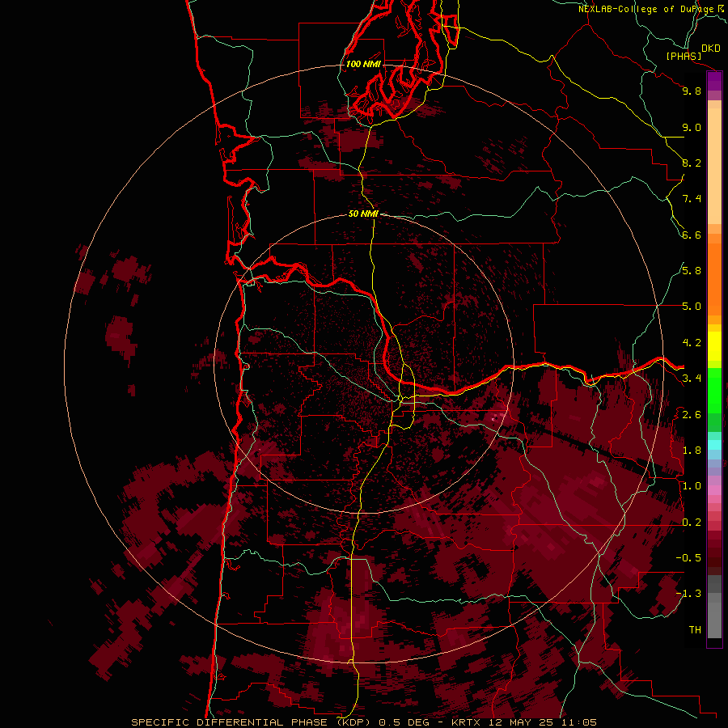Click the 1.8 value on the scale
The height and width of the screenshot is (728, 728).
click(x=692, y=451)
